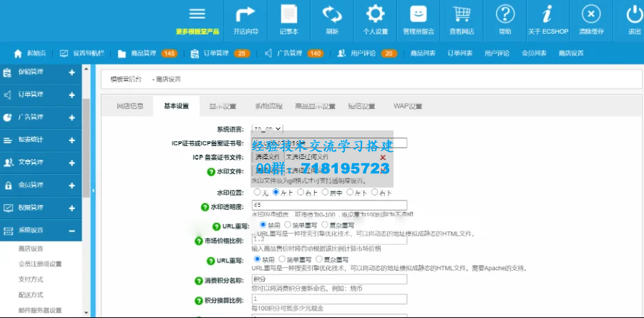Open 支付方式 in the sidebar

click(30, 279)
